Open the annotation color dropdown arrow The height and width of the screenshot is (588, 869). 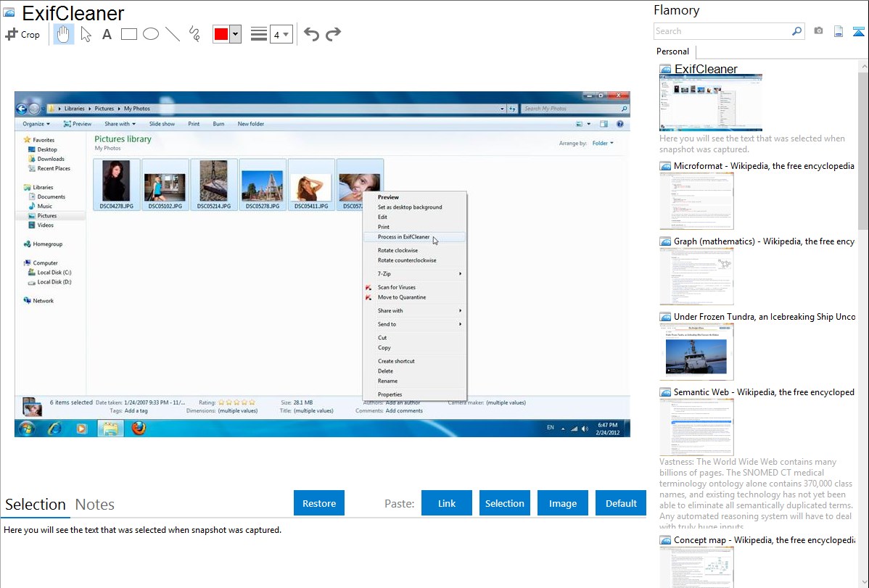click(236, 34)
